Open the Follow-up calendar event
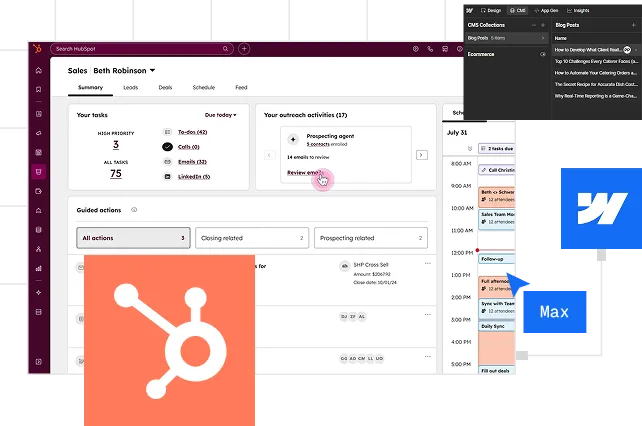642x426 pixels. coord(497,259)
